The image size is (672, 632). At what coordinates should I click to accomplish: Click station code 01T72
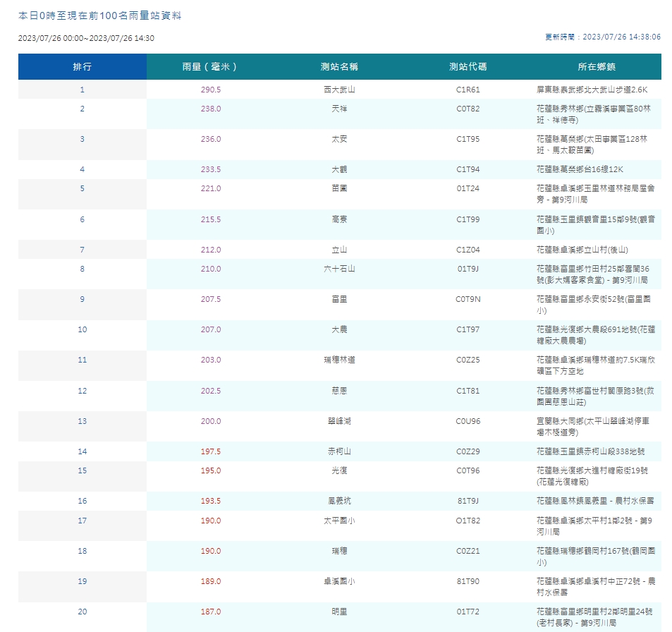pos(468,612)
